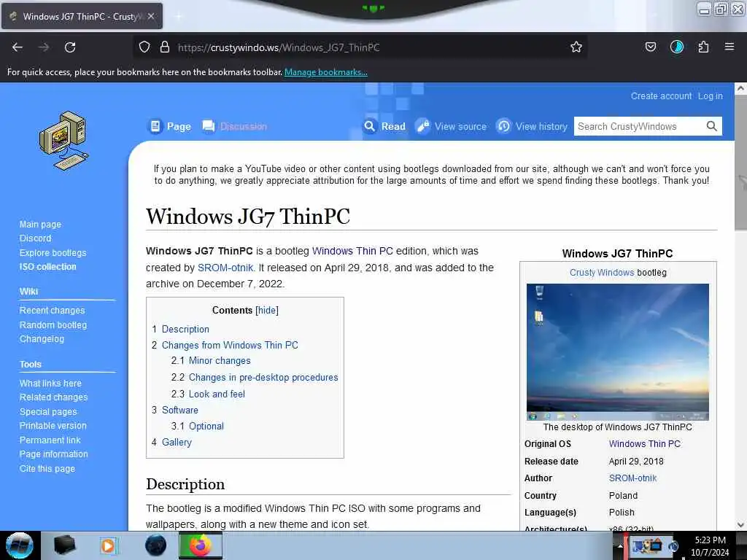Screen dimensions: 747x560
Task: Click the Create account link
Action: click(x=661, y=96)
